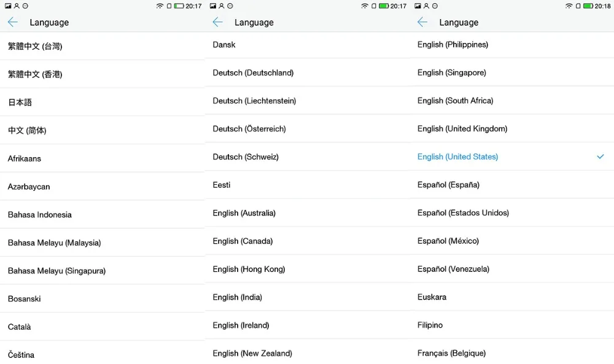Select Bahasa Indonesia
This screenshot has height=364, width=614.
[102, 214]
